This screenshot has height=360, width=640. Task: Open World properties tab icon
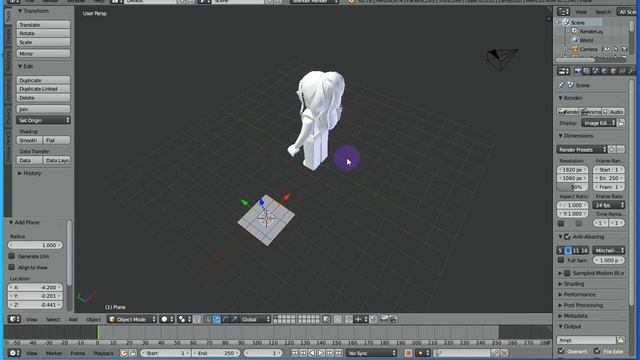pos(604,71)
